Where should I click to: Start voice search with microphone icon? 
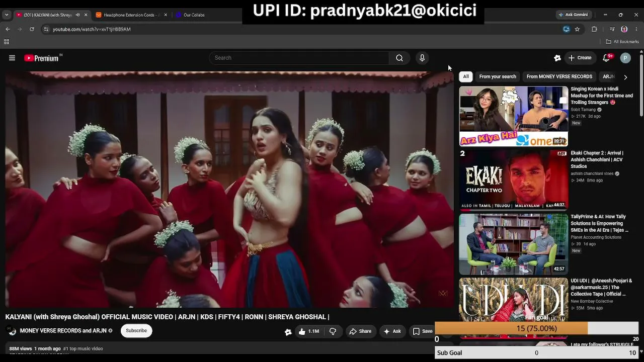[x=422, y=58]
